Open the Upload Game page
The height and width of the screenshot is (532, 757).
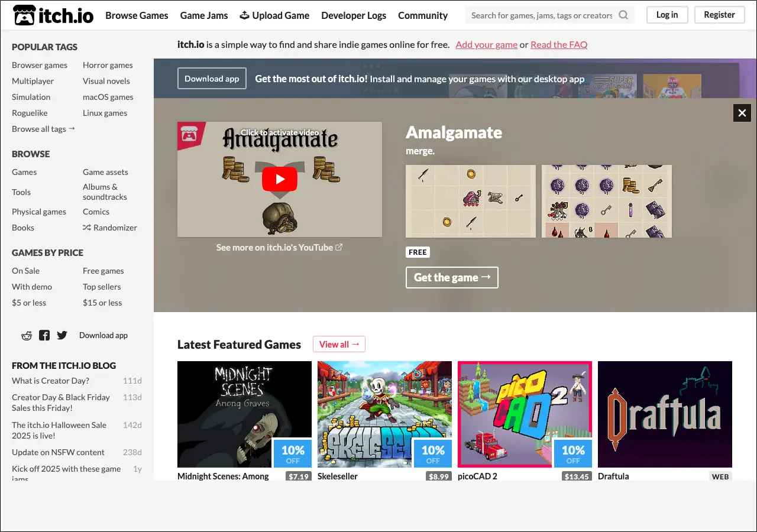coord(274,15)
